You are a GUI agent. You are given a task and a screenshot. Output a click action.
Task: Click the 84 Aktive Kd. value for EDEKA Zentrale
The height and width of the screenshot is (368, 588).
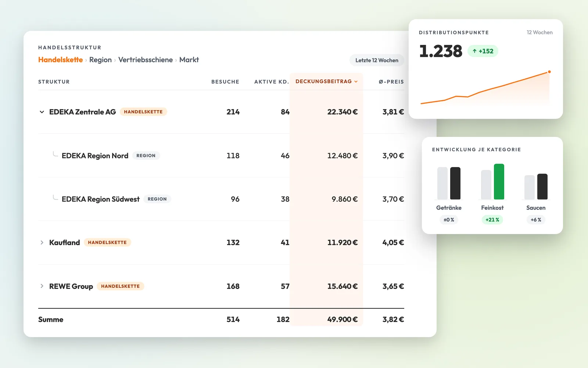pyautogui.click(x=285, y=112)
